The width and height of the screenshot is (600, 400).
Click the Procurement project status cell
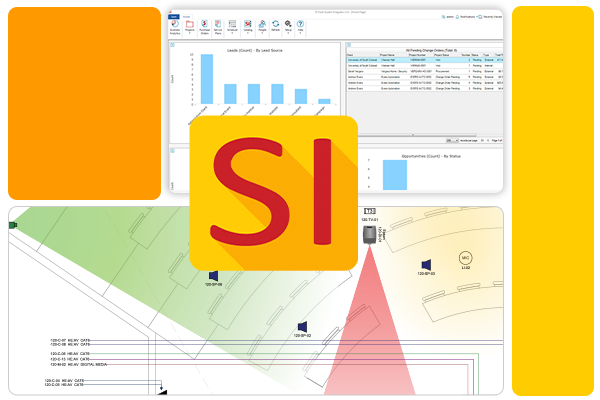tap(443, 72)
